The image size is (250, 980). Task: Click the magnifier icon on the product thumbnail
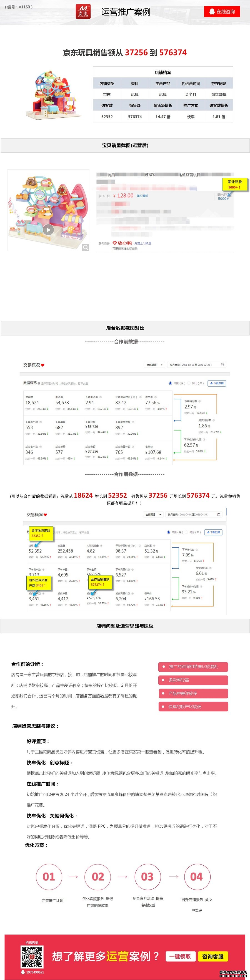tap(86, 247)
